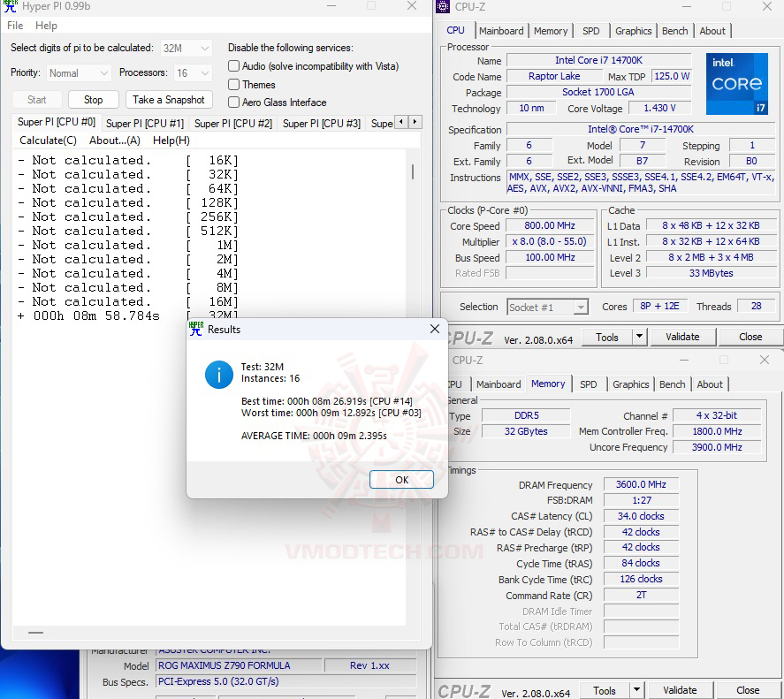This screenshot has width=784, height=699.
Task: Expand Tools dropdown arrow in upper CPU-Z
Action: tap(639, 337)
